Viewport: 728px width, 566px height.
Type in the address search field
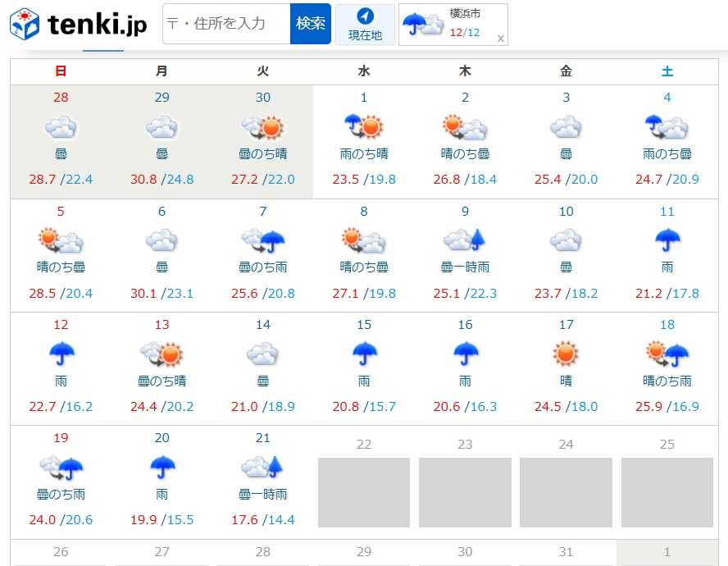coord(226,24)
